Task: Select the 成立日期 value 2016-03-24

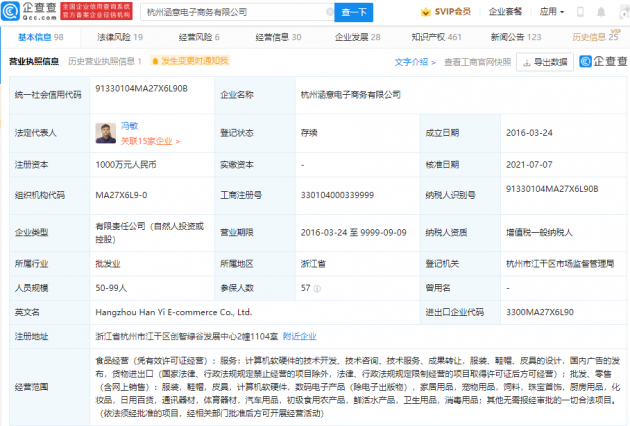Action: [529, 133]
